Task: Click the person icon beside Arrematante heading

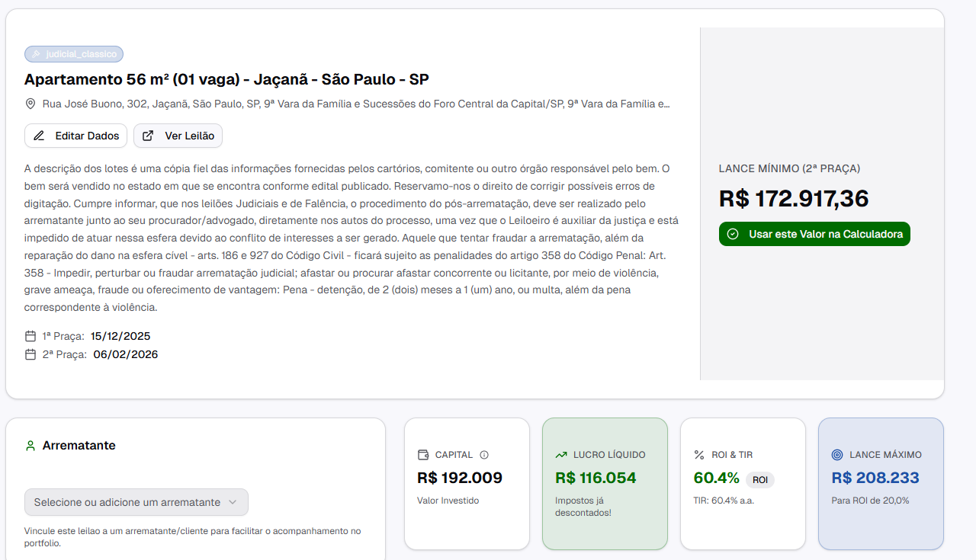Action: [30, 446]
